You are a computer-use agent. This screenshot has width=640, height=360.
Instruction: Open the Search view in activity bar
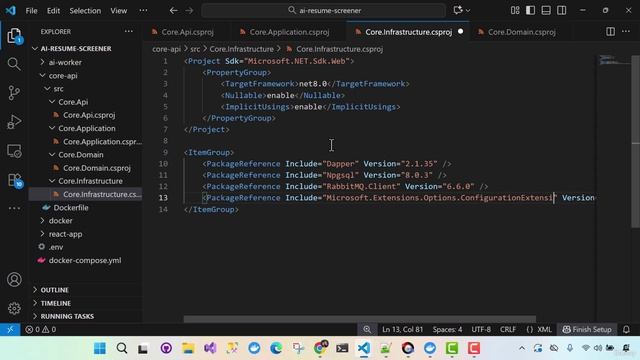point(14,64)
